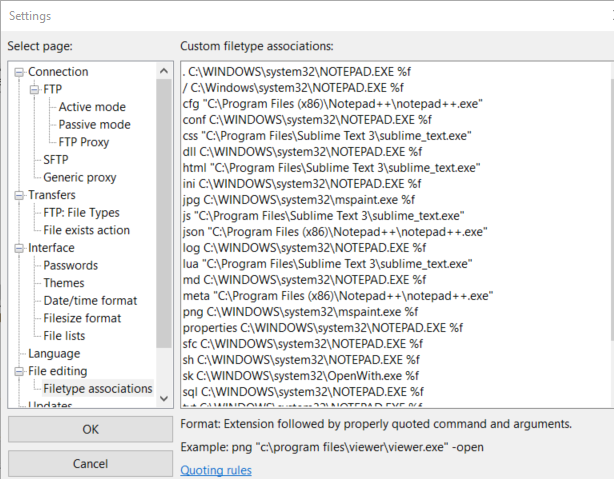Click the sk OpenWith.exe association line
The image size is (614, 479).
tap(301, 376)
